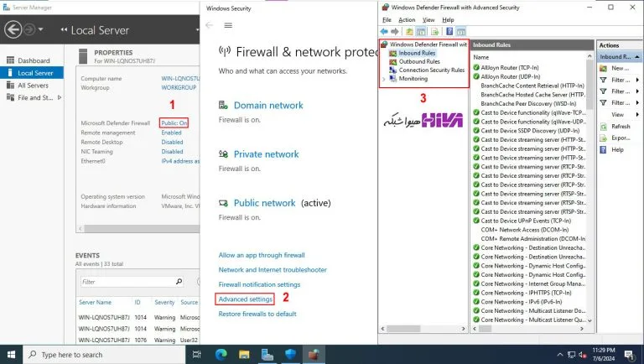Expand the Monitoring node arrow
Viewport: 644px width, 364px height.
coord(383,79)
